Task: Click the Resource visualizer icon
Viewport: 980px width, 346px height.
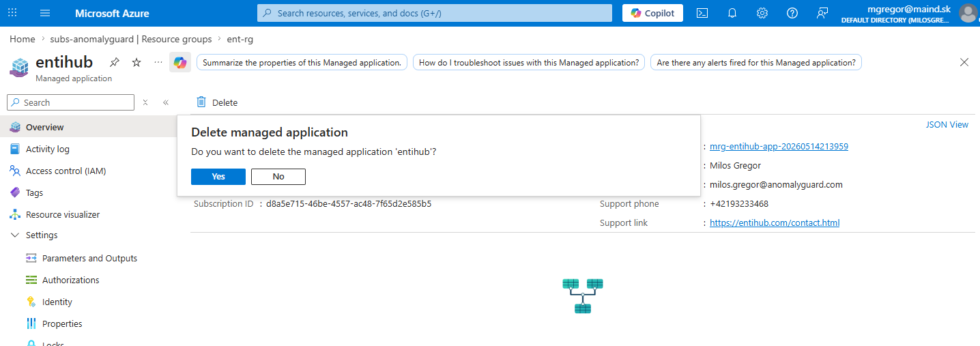Action: [15, 214]
